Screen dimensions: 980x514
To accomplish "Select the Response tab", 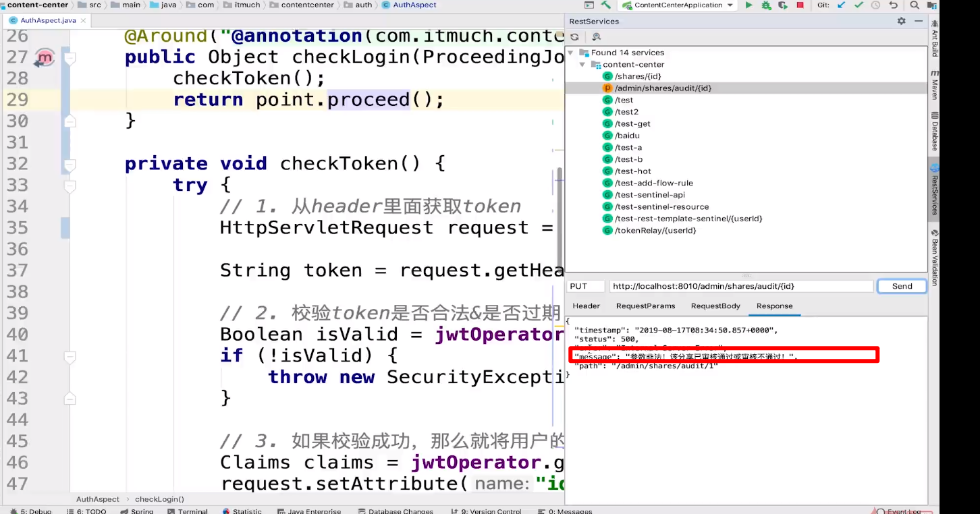I will click(774, 306).
